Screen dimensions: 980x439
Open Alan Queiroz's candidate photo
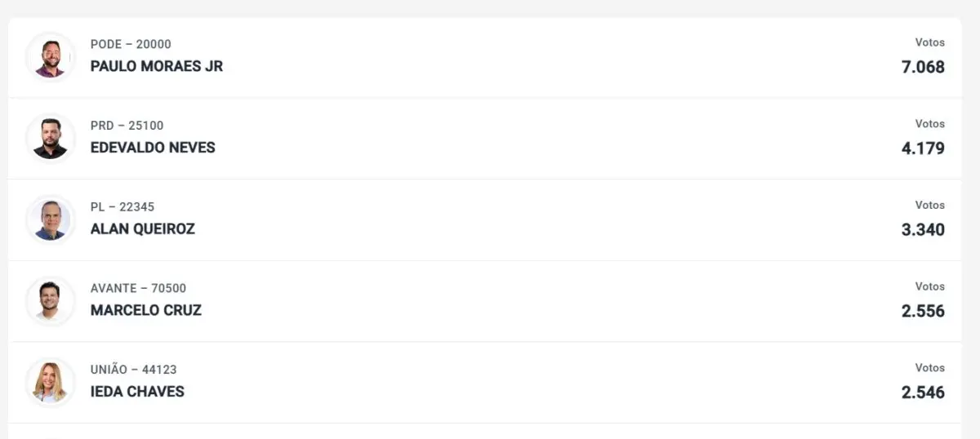click(50, 219)
